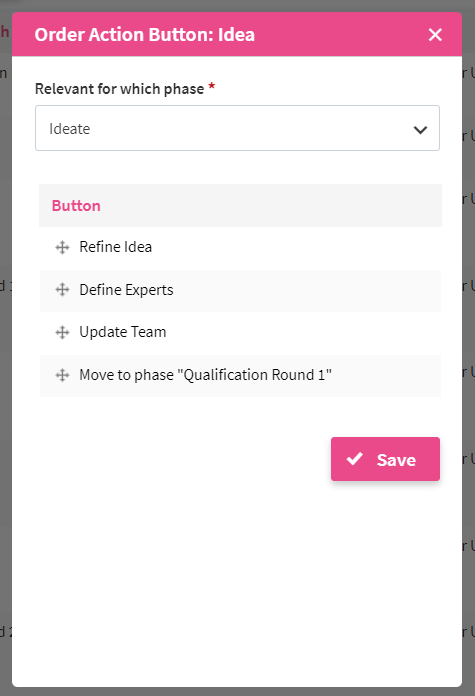Save the button order

(x=385, y=459)
